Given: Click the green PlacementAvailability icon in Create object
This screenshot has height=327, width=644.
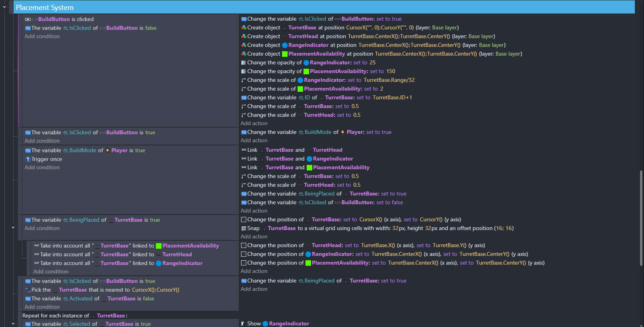Looking at the screenshot, I should [x=285, y=54].
